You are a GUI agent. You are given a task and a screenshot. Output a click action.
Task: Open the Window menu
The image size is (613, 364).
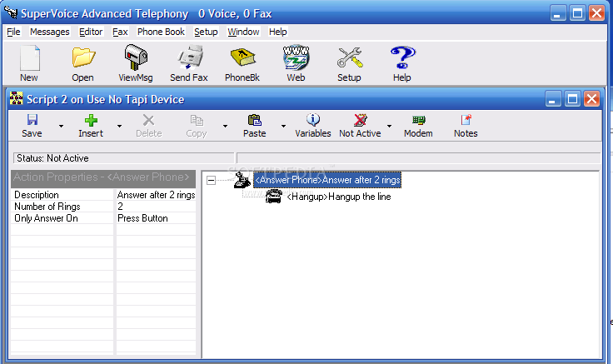point(243,32)
